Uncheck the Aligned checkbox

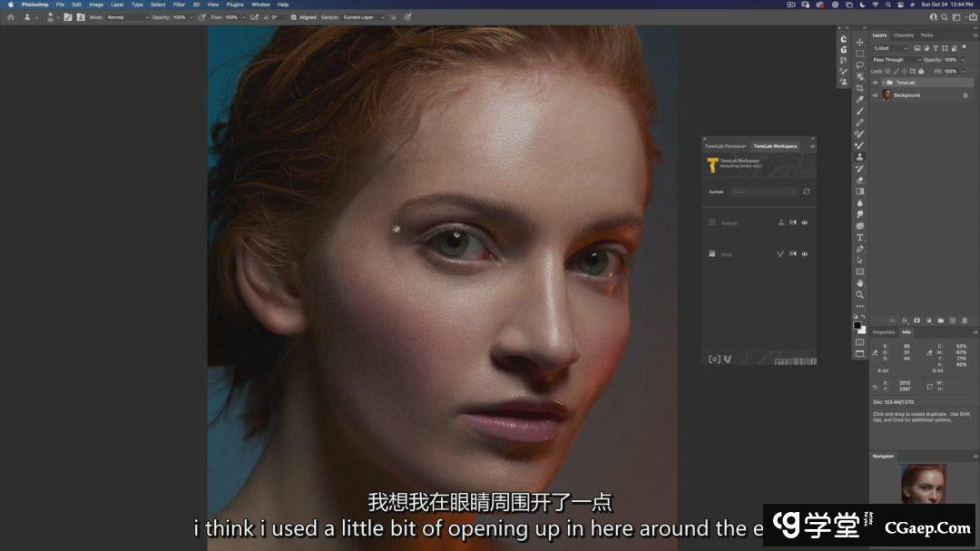pos(293,17)
